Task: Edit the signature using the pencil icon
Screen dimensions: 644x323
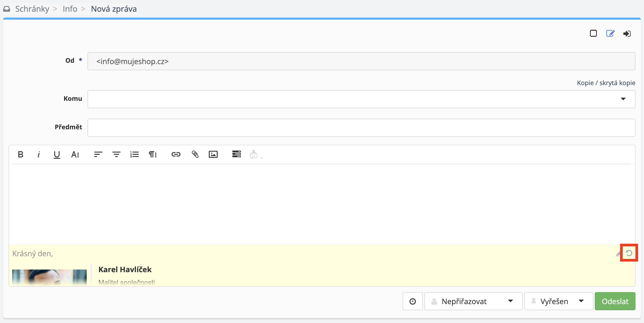Action: click(x=618, y=254)
